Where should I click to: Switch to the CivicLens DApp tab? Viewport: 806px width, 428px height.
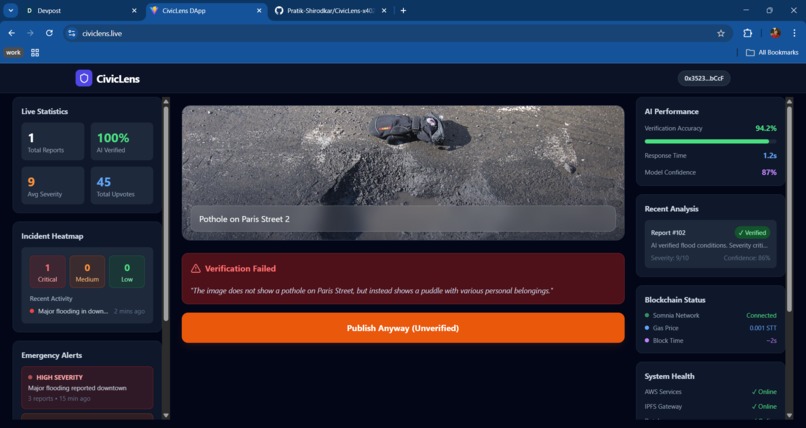(207, 10)
